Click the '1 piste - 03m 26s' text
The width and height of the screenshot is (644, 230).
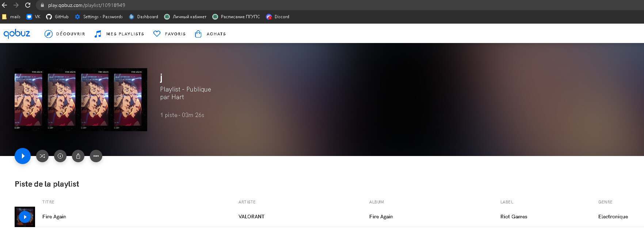pos(182,115)
